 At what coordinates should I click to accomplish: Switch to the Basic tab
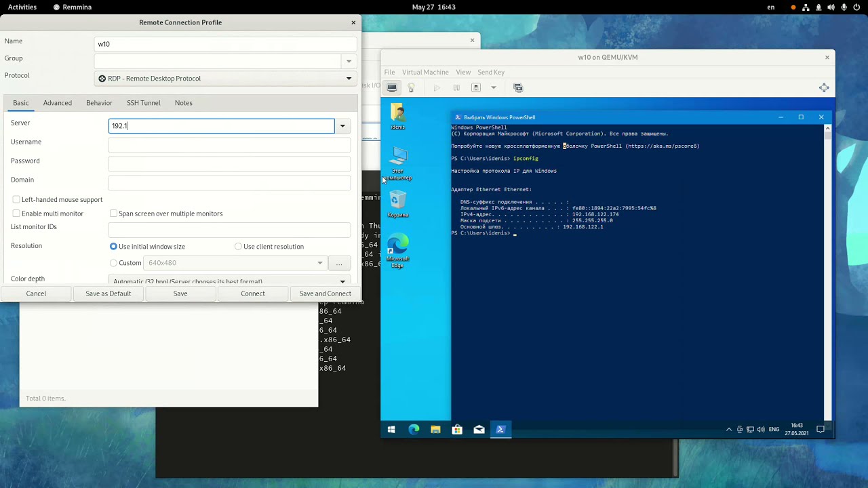click(x=21, y=103)
